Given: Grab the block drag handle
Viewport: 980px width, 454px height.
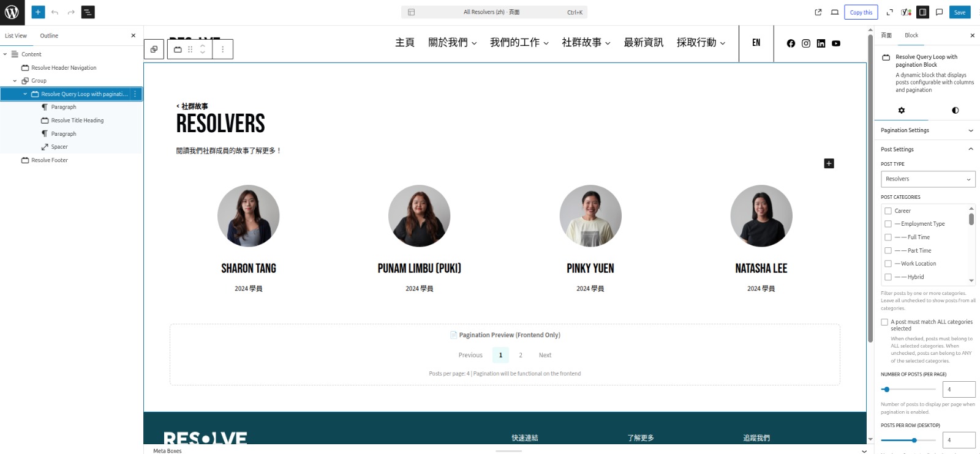Looking at the screenshot, I should [x=190, y=50].
